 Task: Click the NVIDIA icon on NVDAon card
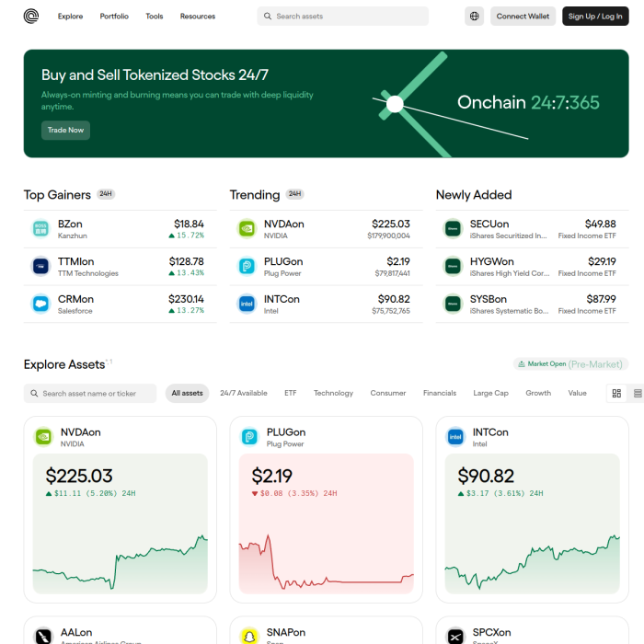(43, 437)
